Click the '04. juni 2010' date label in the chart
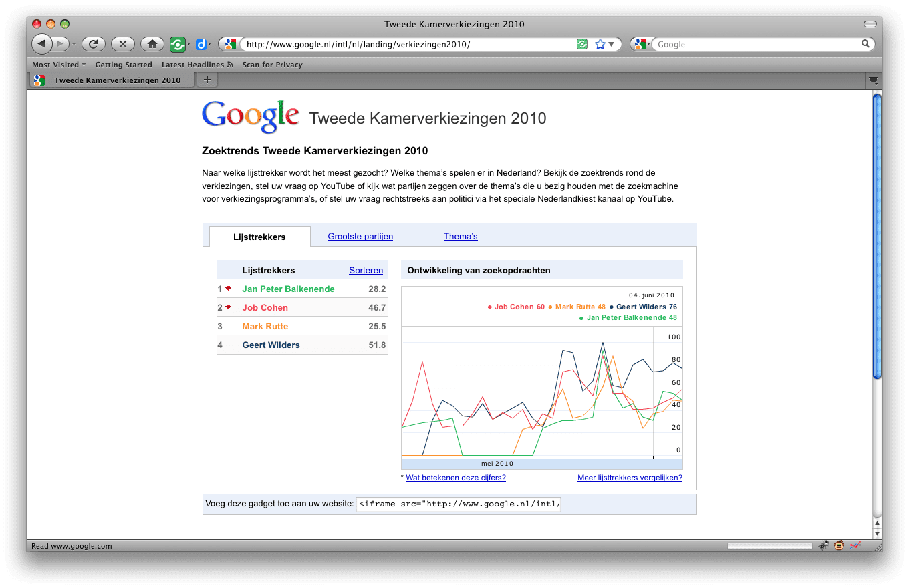 click(x=652, y=295)
